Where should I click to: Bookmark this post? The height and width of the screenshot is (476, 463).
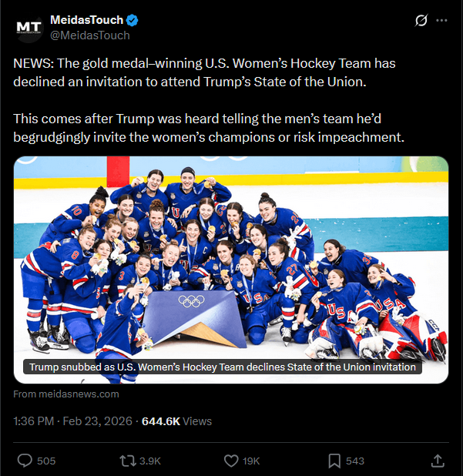pos(334,461)
